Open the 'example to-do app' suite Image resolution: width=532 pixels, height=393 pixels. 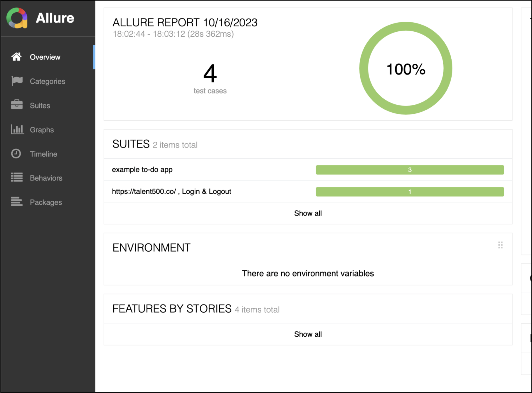[x=142, y=170]
